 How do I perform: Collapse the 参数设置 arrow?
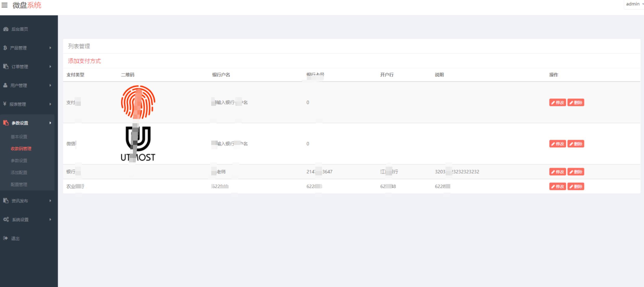[50, 123]
